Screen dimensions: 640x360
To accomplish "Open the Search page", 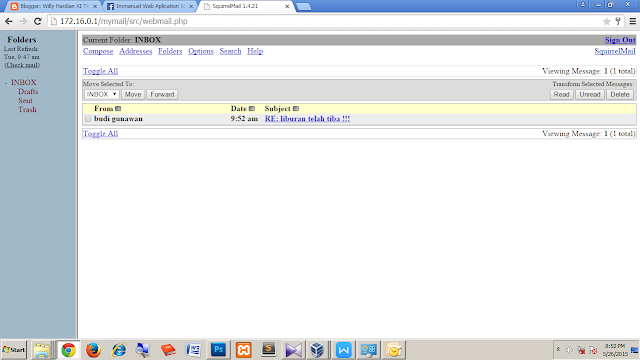I will coord(230,51).
